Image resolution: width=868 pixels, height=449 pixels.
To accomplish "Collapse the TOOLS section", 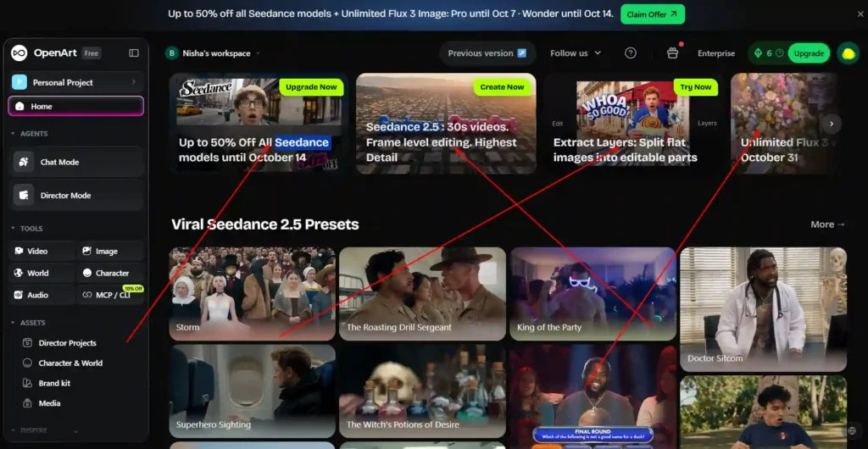I will [x=26, y=229].
